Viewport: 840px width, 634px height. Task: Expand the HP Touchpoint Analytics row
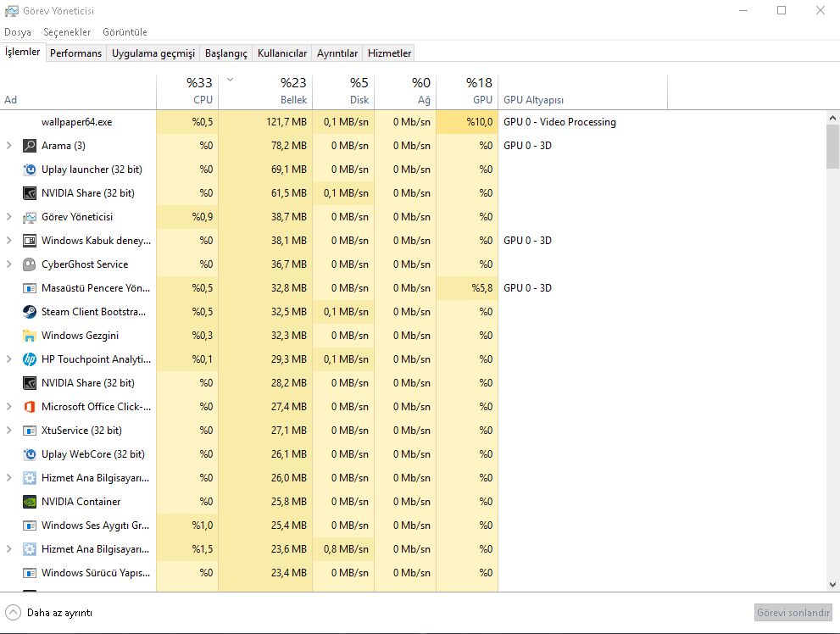tap(8, 359)
